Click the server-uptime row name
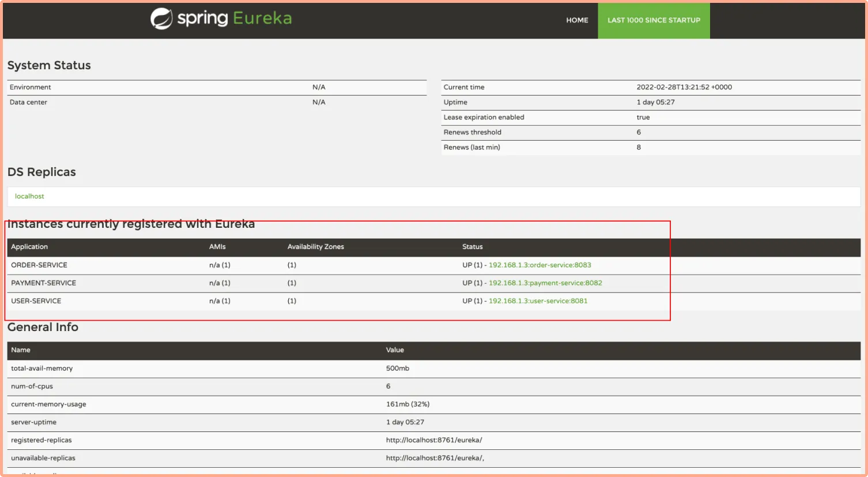This screenshot has height=477, width=868. tap(34, 422)
